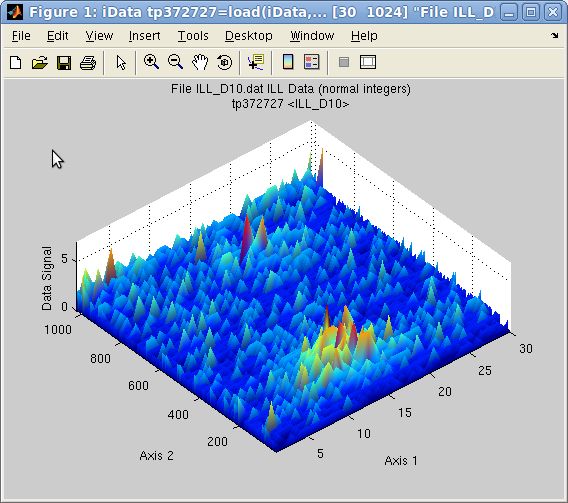The height and width of the screenshot is (503, 568).
Task: Activate the Zoom In magnifier tool
Action: tap(151, 62)
